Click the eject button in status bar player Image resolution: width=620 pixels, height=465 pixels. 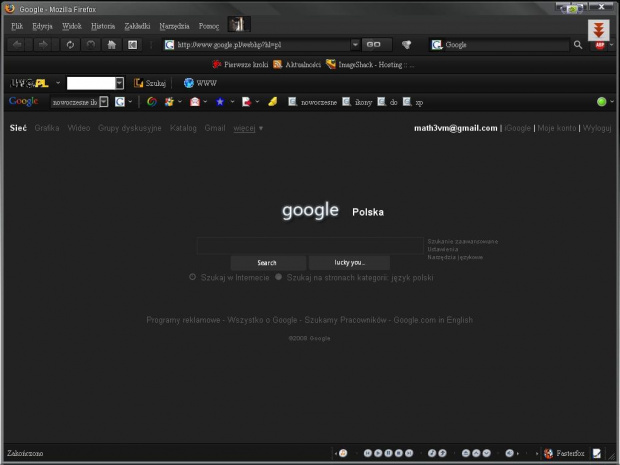[x=466, y=453]
